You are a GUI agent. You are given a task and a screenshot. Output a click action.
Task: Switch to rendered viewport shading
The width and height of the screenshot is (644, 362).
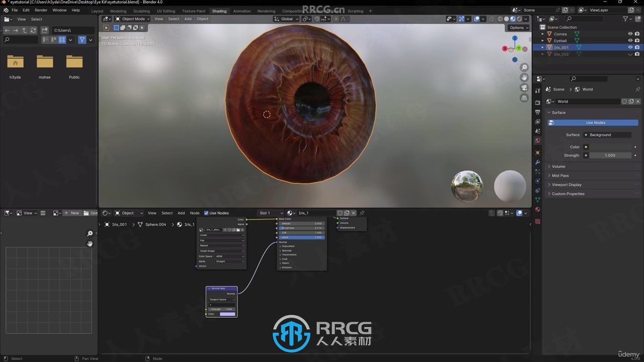coord(519,19)
